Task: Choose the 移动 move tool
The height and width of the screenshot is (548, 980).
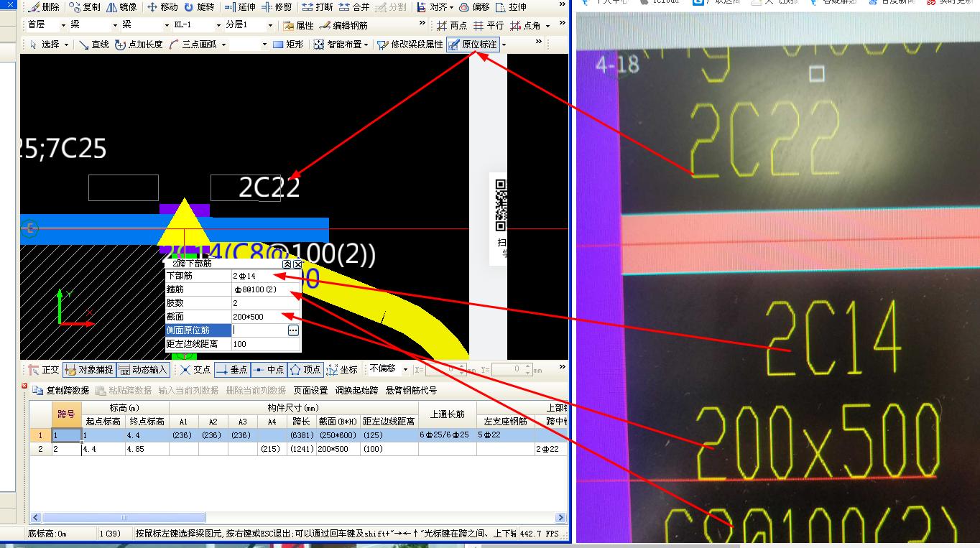Action: tap(162, 7)
